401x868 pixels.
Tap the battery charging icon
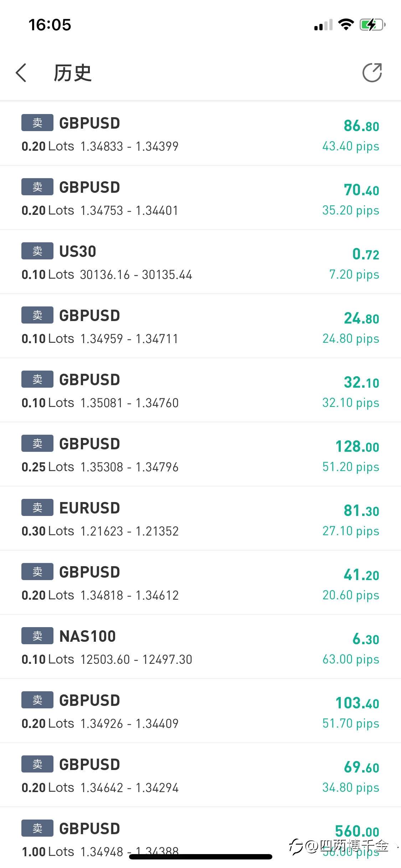pyautogui.click(x=372, y=25)
